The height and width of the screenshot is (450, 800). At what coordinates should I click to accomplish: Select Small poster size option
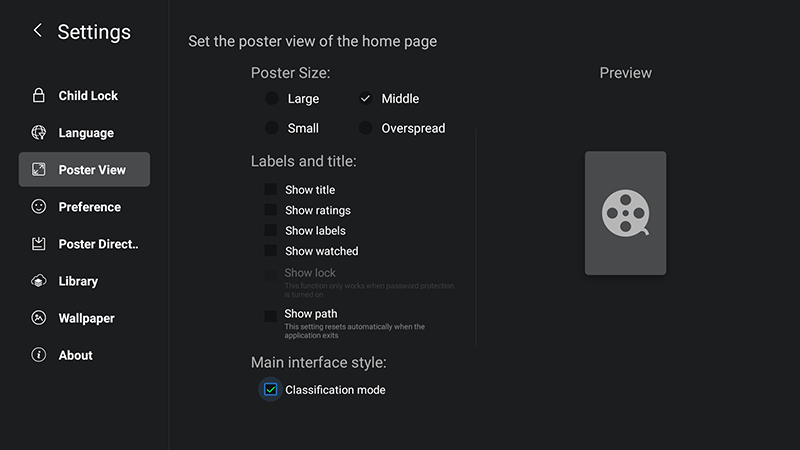(272, 128)
